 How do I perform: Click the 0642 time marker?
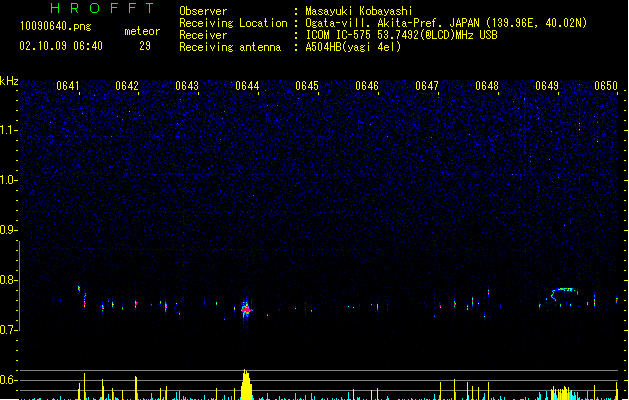(x=127, y=86)
